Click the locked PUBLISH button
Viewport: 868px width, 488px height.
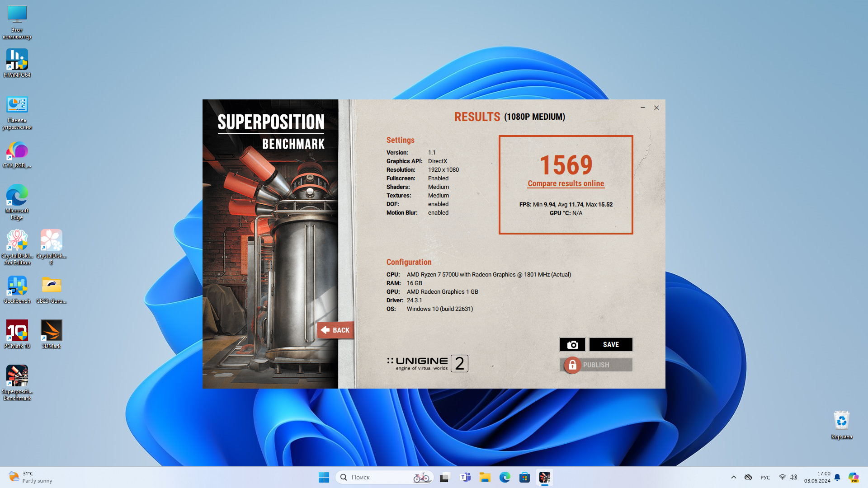596,365
